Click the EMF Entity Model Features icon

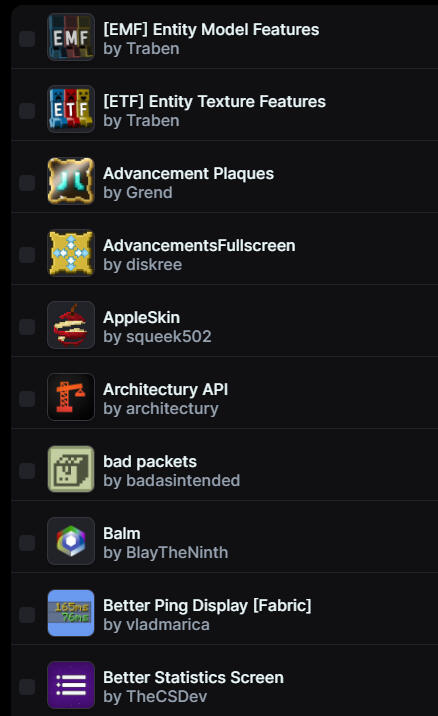coord(71,37)
